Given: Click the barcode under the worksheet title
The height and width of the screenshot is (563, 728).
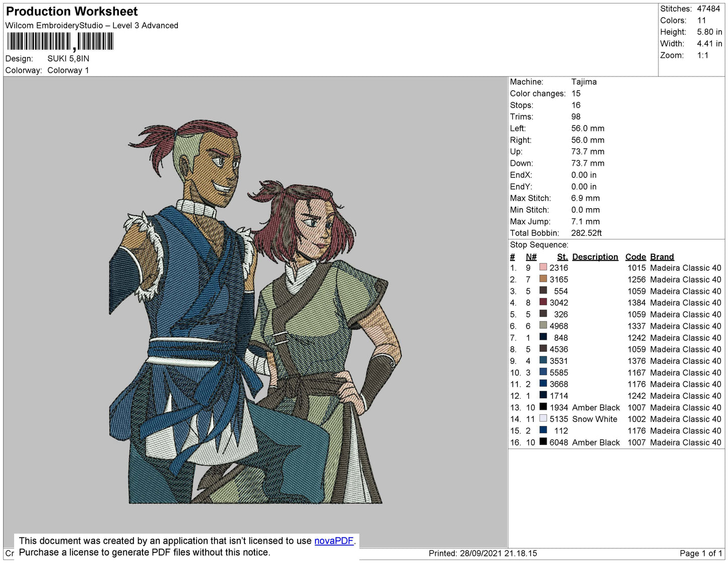Looking at the screenshot, I should click(x=60, y=41).
